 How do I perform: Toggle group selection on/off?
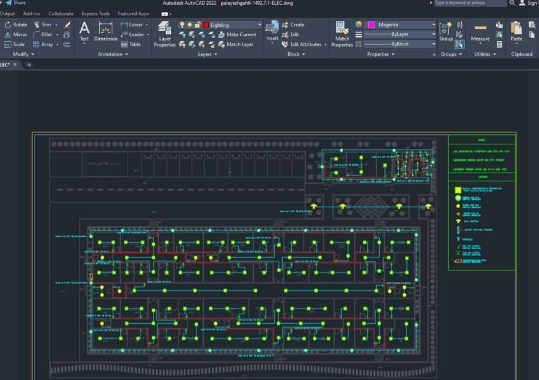point(460,44)
